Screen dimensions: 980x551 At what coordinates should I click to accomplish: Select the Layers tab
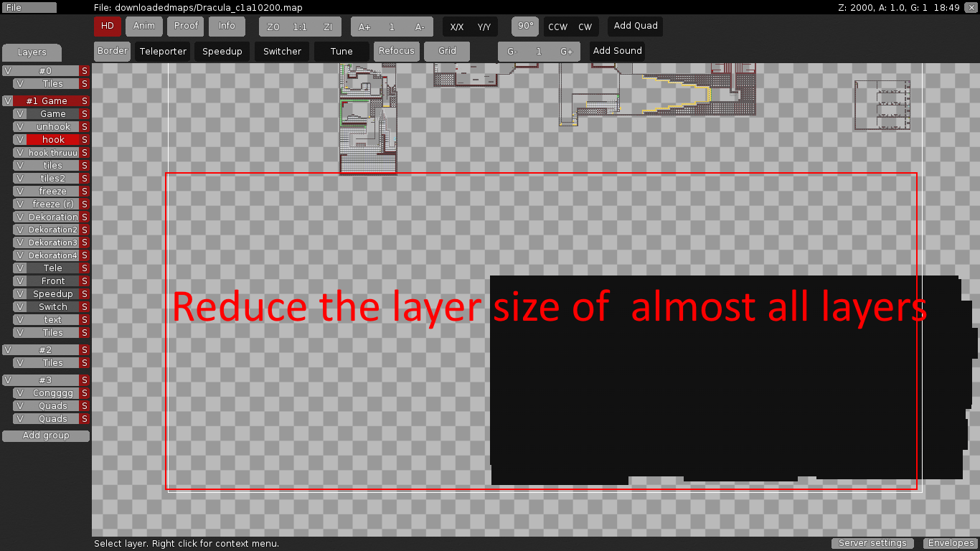pyautogui.click(x=32, y=52)
